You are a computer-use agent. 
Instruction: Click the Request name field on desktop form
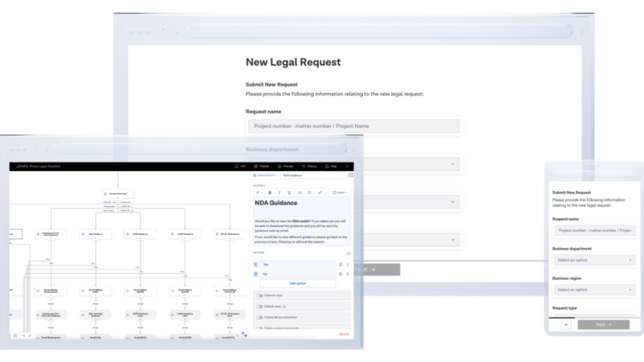(x=354, y=126)
